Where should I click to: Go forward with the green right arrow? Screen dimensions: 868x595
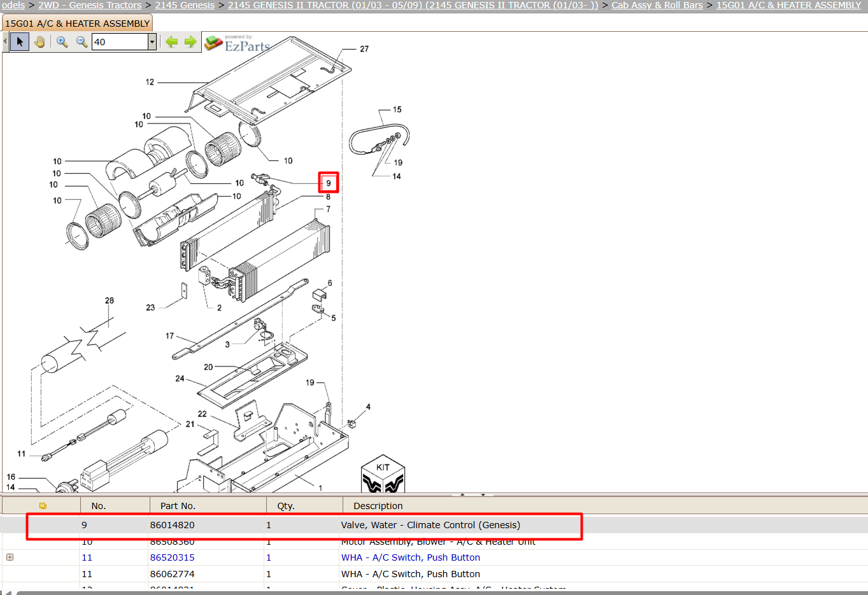click(x=190, y=42)
